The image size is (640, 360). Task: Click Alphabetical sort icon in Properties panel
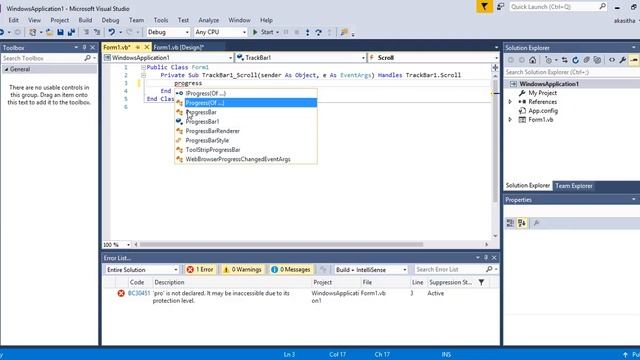point(522,223)
